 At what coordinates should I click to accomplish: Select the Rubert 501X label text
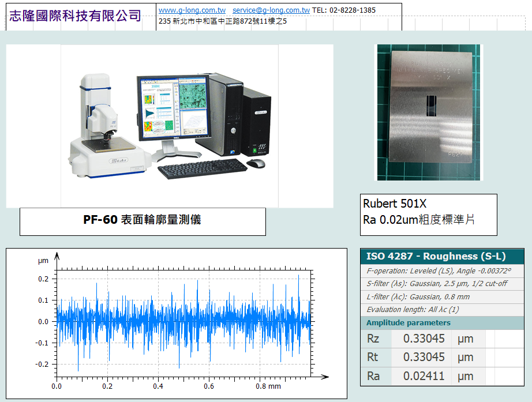tap(395, 204)
